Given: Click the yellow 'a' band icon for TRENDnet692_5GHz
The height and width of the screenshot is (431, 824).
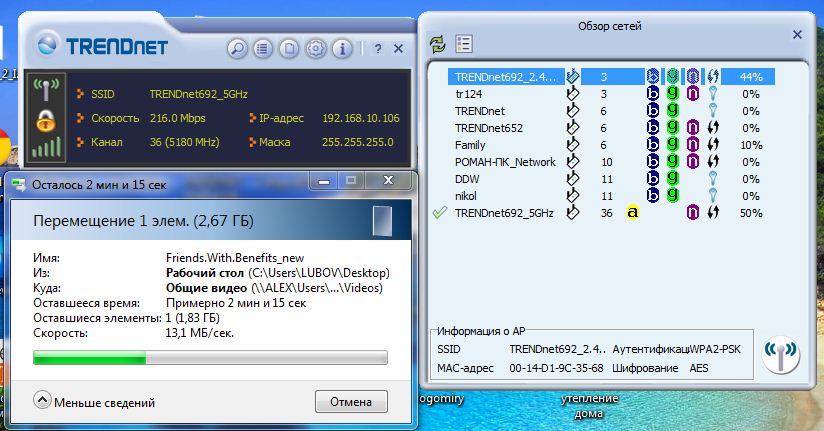Looking at the screenshot, I should coord(633,213).
